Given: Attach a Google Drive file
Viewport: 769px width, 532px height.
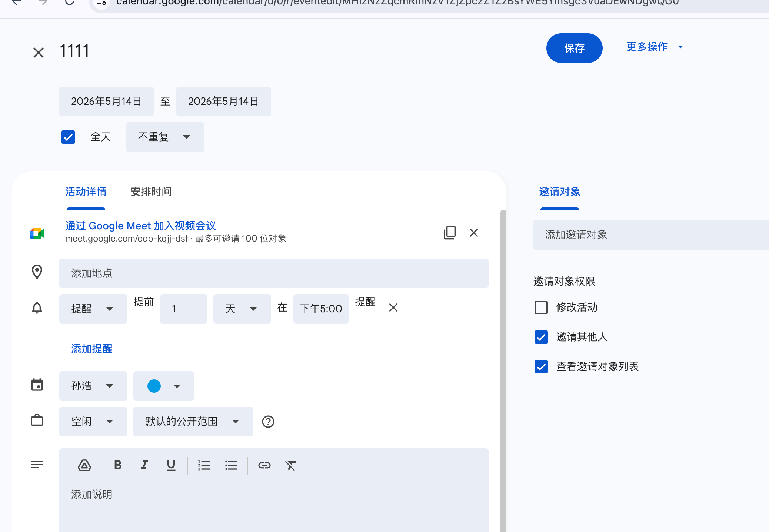Looking at the screenshot, I should 84,465.
